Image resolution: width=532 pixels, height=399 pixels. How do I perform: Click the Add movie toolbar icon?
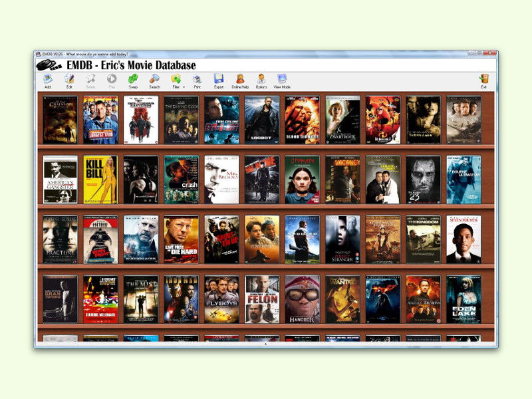pyautogui.click(x=47, y=79)
